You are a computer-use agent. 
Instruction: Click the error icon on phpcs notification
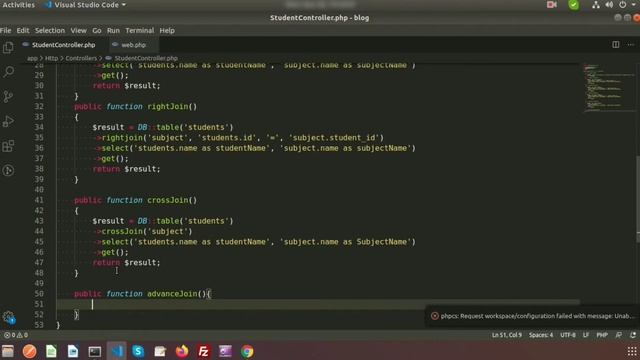pos(435,316)
